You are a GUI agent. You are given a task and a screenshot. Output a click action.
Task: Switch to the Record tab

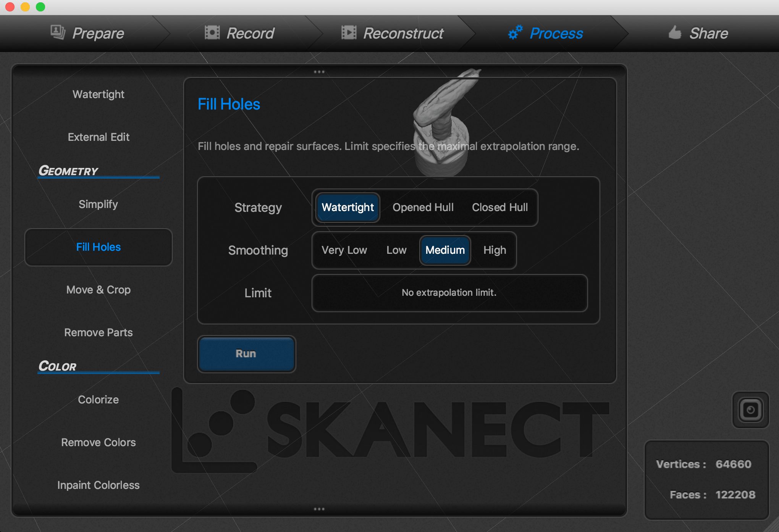tap(239, 33)
